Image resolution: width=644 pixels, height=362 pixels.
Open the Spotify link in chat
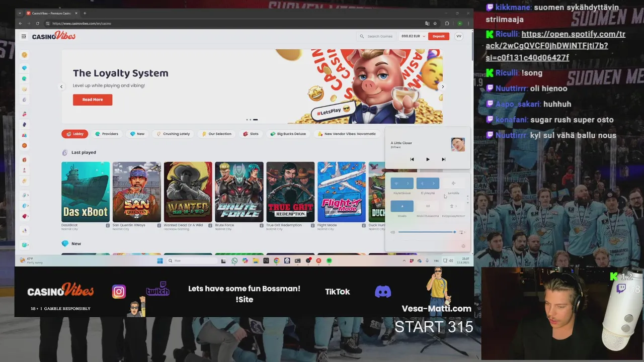pos(555,46)
